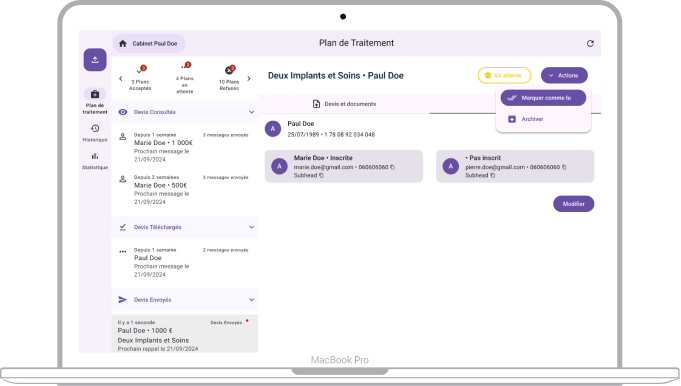
Task: Click avatar in Marie Doe Inscrite card
Action: (x=279, y=166)
